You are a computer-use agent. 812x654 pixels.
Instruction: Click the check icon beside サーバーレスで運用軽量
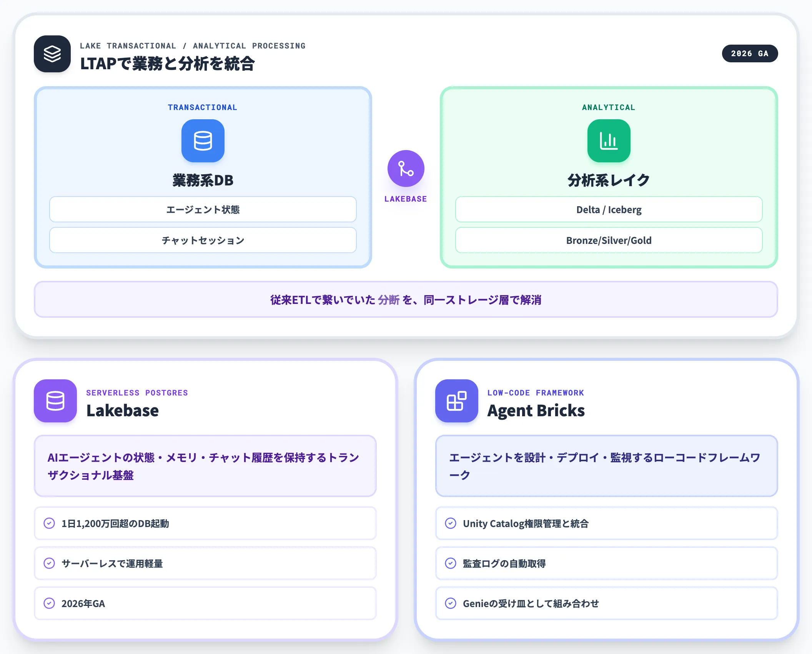pyautogui.click(x=49, y=563)
